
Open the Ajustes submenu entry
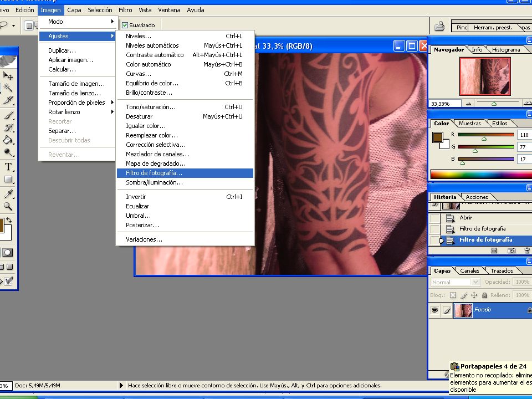[78, 36]
